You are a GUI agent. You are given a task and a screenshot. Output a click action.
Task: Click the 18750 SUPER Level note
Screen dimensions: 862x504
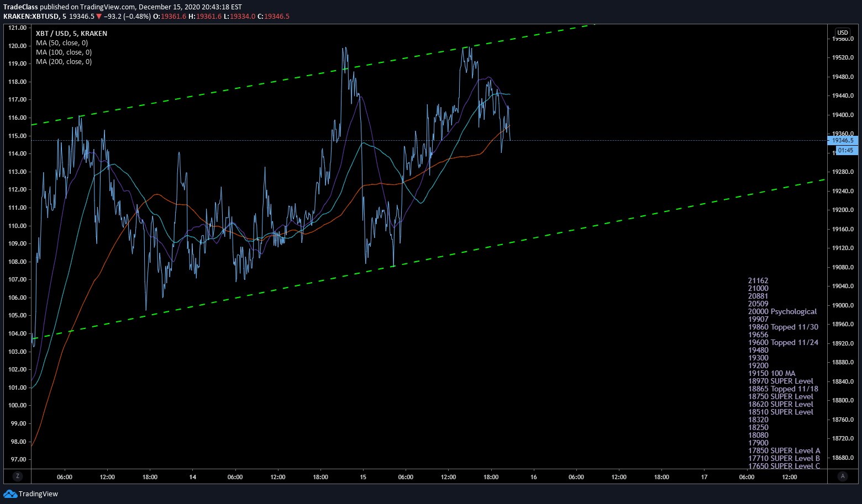781,396
